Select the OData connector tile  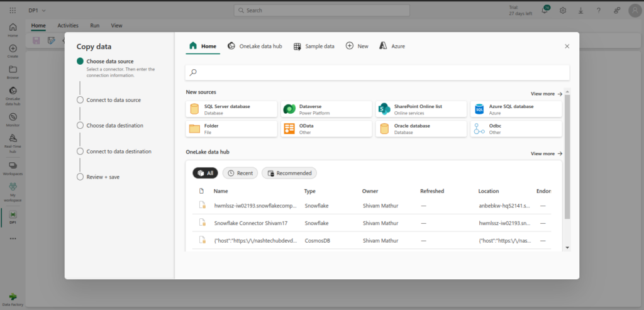click(x=326, y=129)
